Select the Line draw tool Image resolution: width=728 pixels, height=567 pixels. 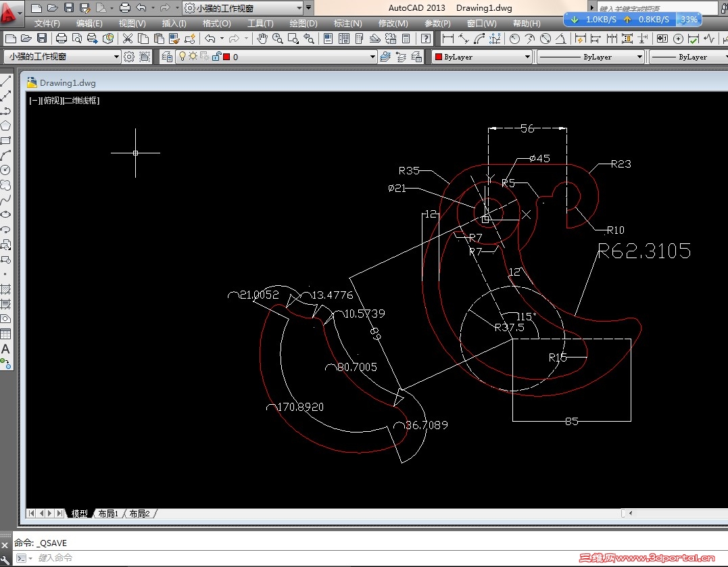click(5, 81)
